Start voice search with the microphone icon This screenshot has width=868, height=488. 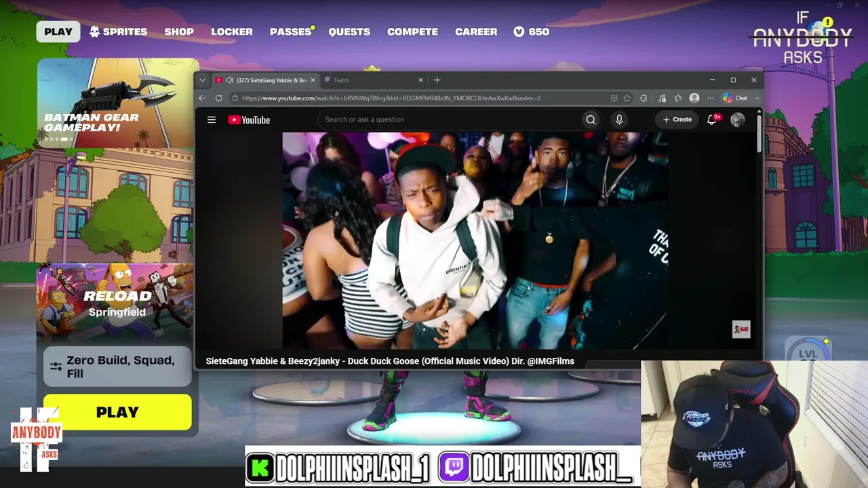619,120
